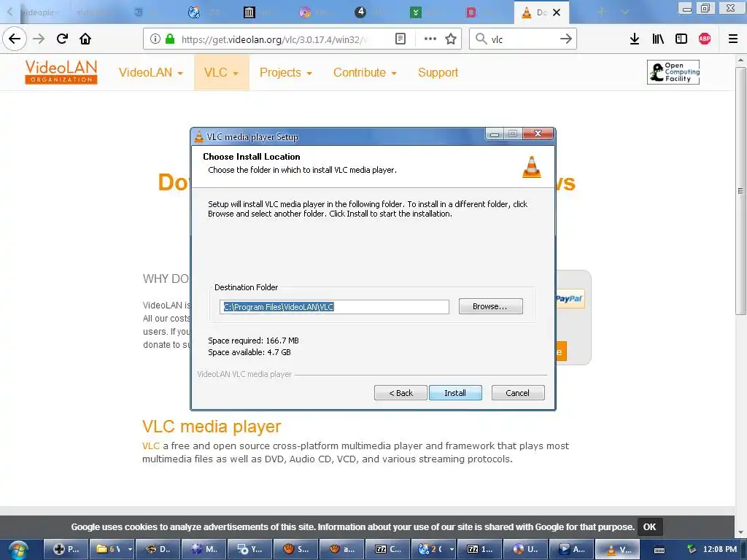This screenshot has width=747, height=560.
Task: Click the browser Forward arrow
Action: click(39, 39)
